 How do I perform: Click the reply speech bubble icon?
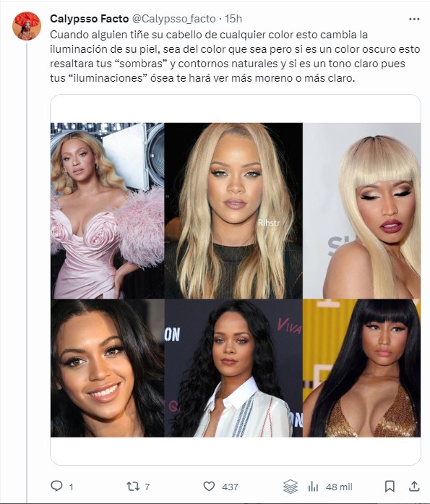coord(56,486)
